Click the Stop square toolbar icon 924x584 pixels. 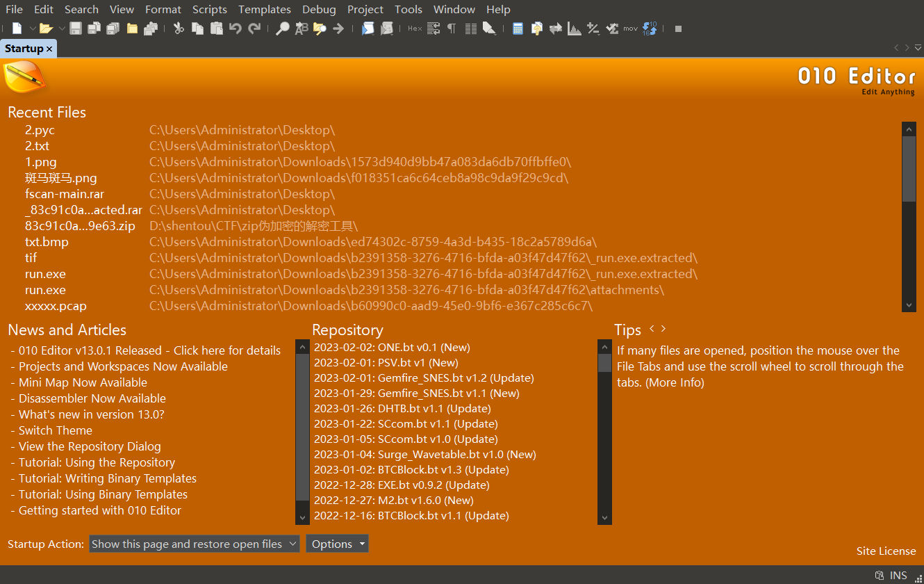coord(679,29)
